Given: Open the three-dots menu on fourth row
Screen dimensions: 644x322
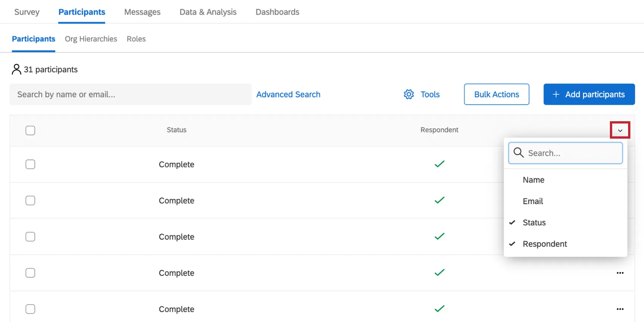Looking at the screenshot, I should coord(620,273).
